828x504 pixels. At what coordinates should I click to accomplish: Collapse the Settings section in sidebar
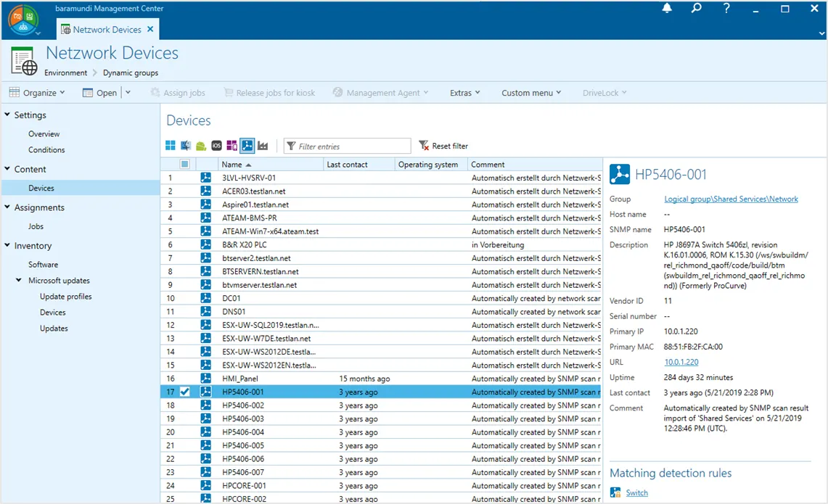point(7,115)
